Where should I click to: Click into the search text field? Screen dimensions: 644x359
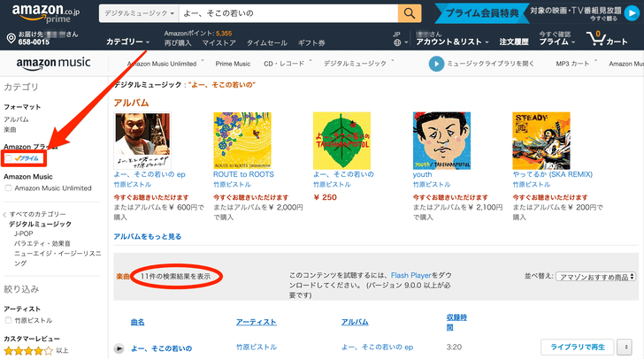point(288,13)
